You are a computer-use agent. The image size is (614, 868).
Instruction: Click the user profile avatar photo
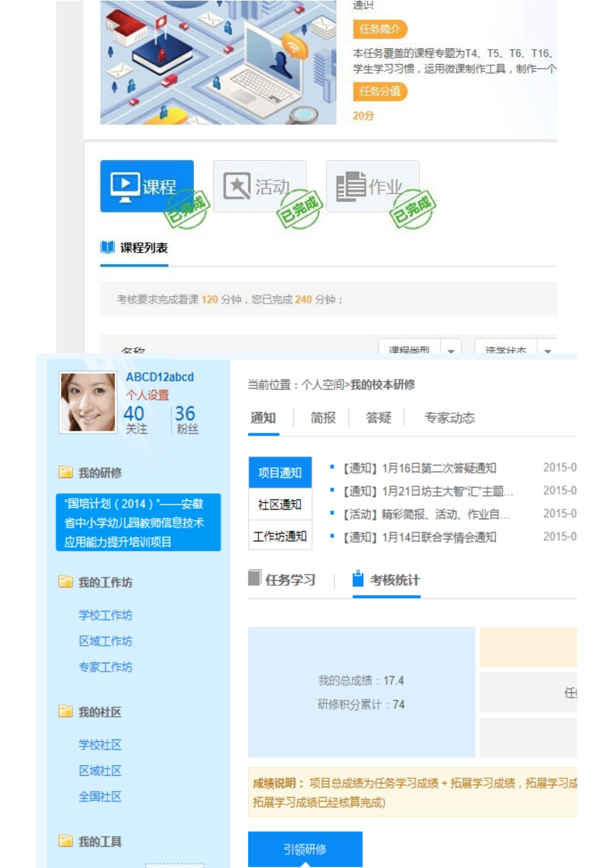click(x=88, y=402)
